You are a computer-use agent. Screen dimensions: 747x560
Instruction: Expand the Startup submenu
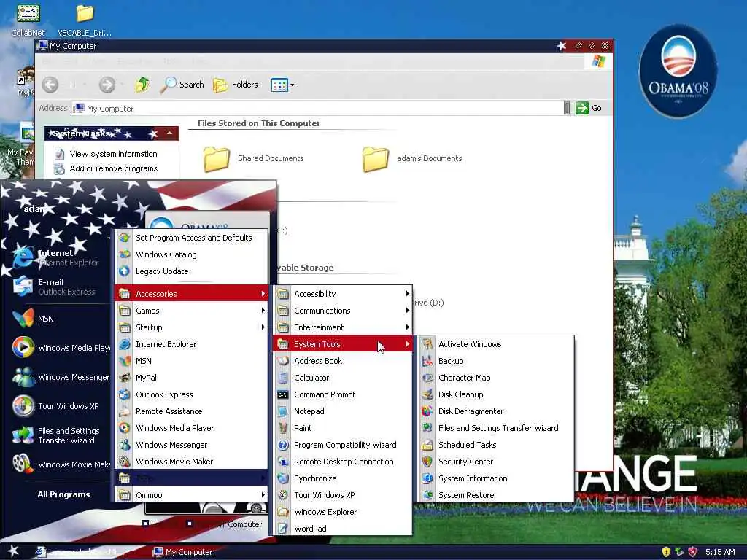(x=192, y=327)
